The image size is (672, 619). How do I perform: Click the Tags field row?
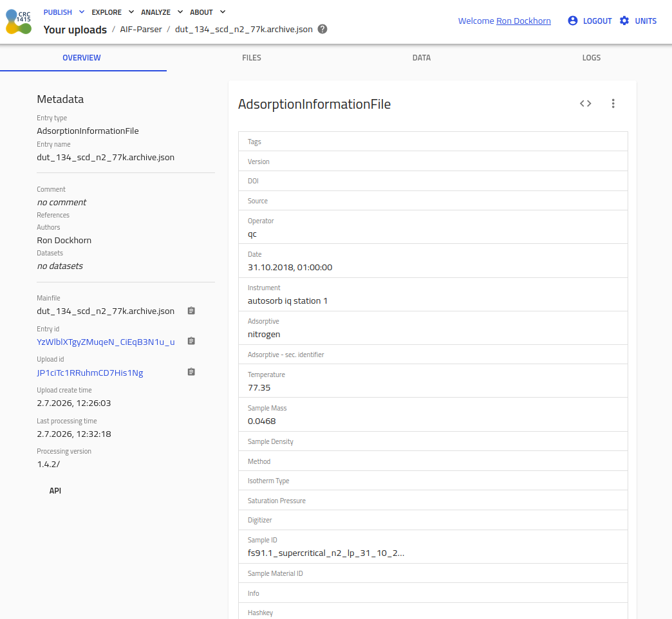point(433,142)
